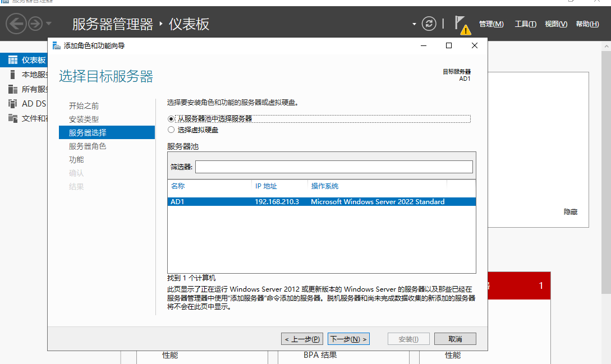
Task: Select the 文件和存储服务 sidebar icon
Action: point(13,118)
